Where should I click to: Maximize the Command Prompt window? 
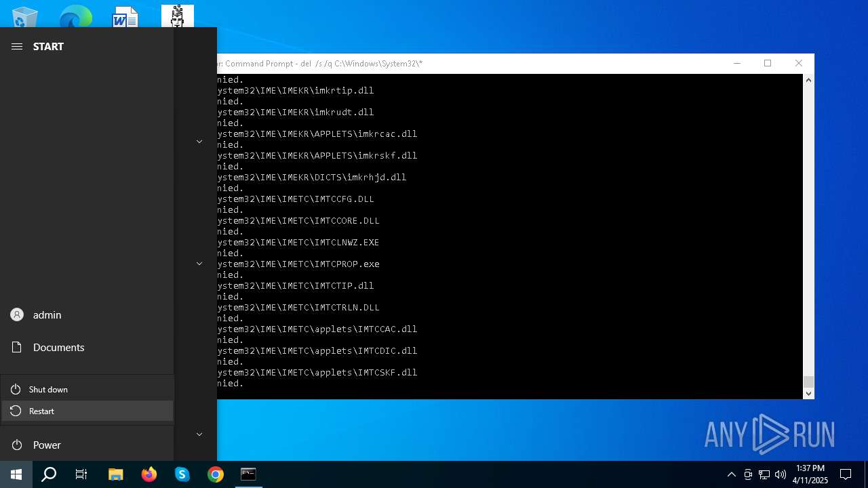click(768, 64)
